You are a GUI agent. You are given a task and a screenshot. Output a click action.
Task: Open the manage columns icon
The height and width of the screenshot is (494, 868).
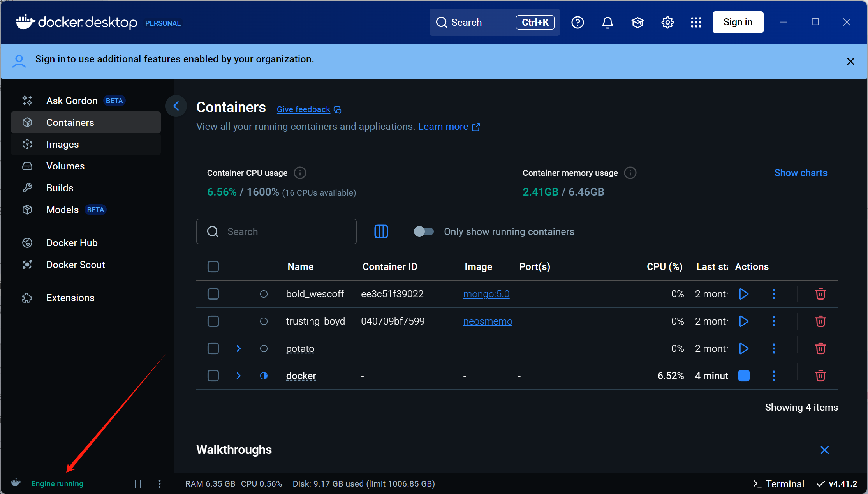[x=381, y=231]
